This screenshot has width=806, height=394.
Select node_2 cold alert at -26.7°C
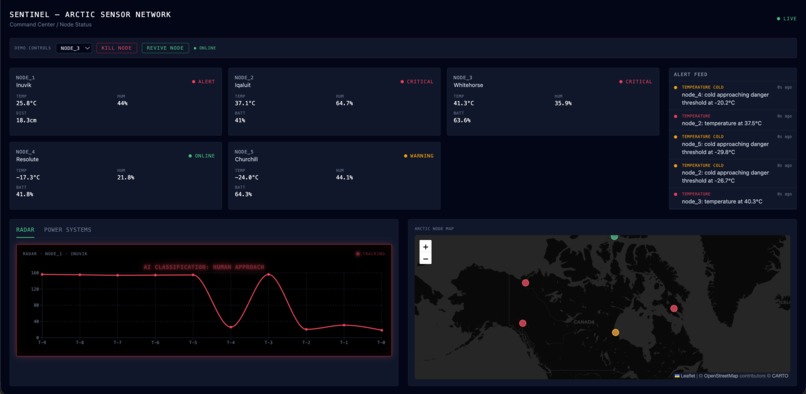(732, 173)
